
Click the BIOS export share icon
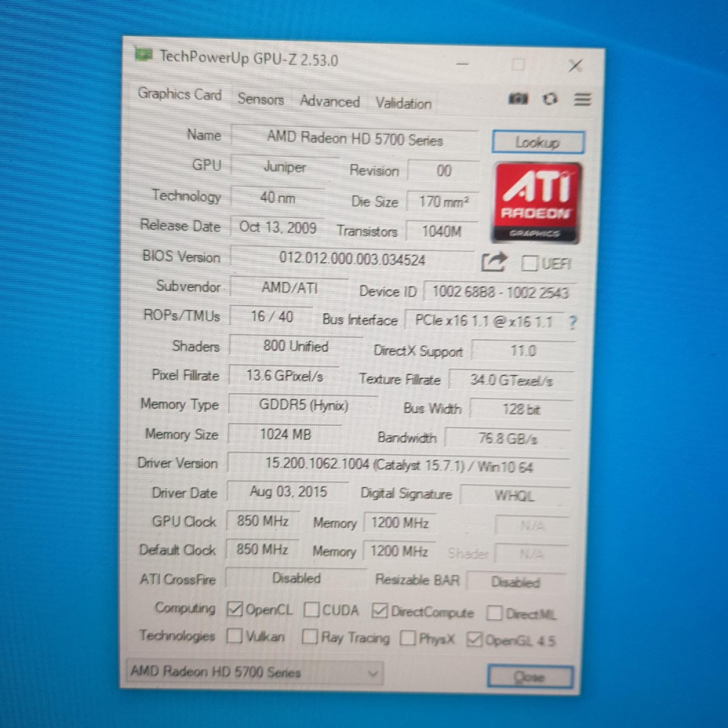coord(493,262)
